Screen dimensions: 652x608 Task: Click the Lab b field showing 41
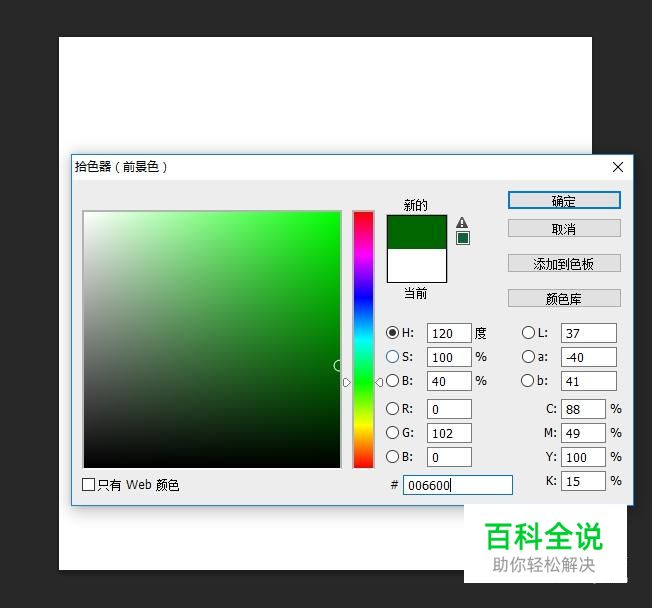589,381
